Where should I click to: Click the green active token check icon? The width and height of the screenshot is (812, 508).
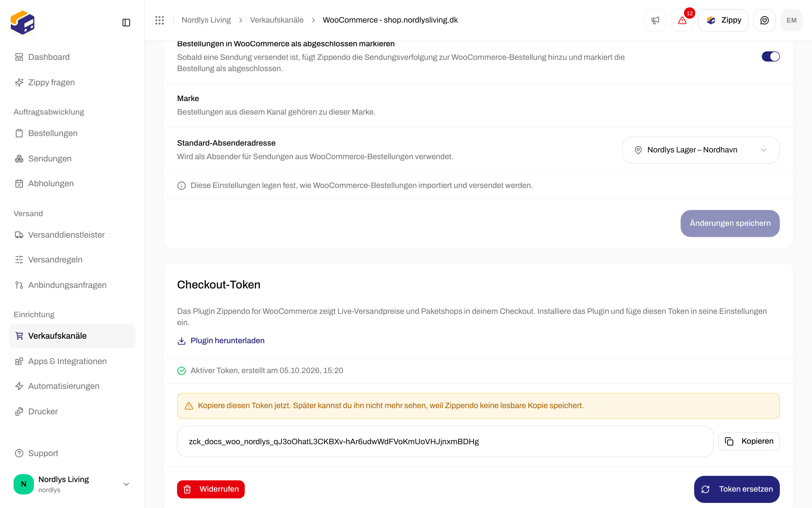tap(182, 371)
